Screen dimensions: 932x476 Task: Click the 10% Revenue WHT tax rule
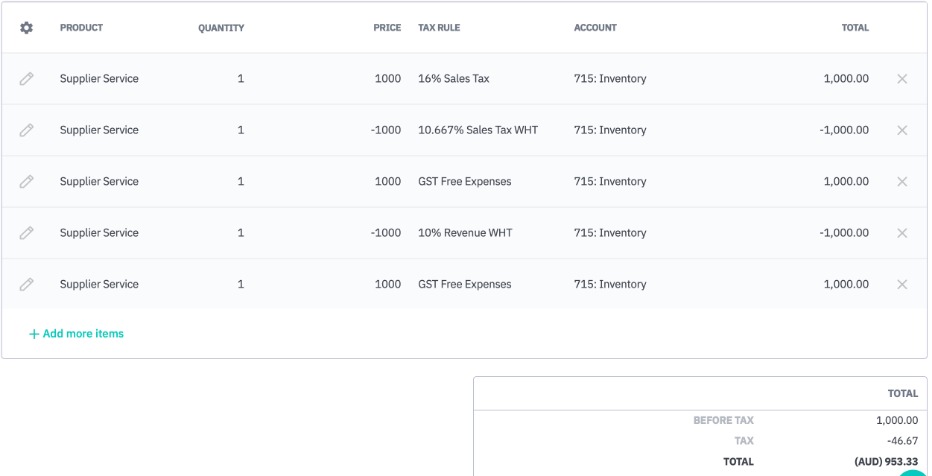(x=464, y=233)
